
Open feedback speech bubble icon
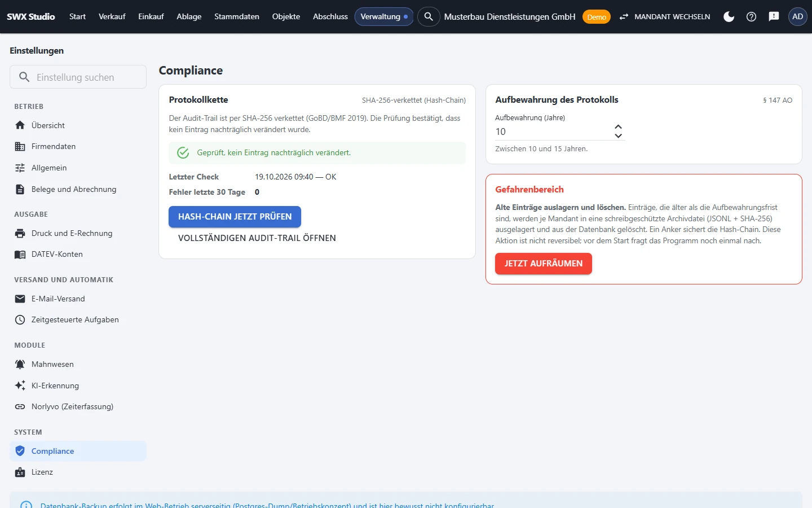(x=774, y=16)
